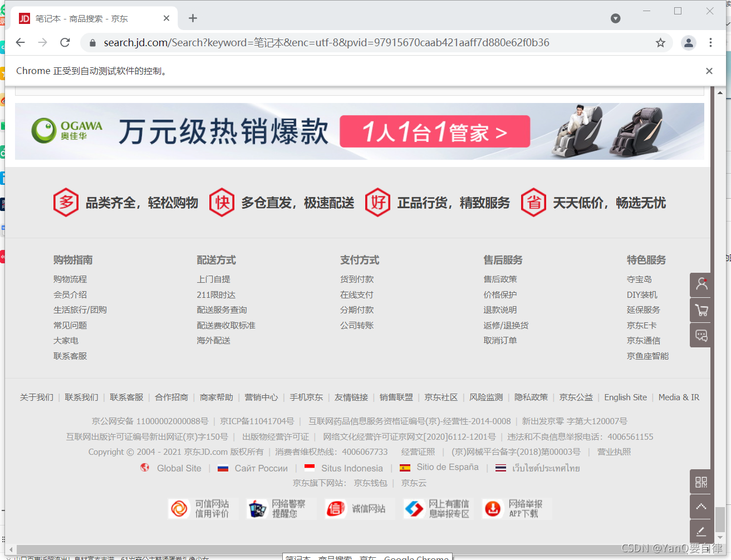Show the sidebar QR code icon
Viewport: 731px width, 560px height.
(701, 482)
